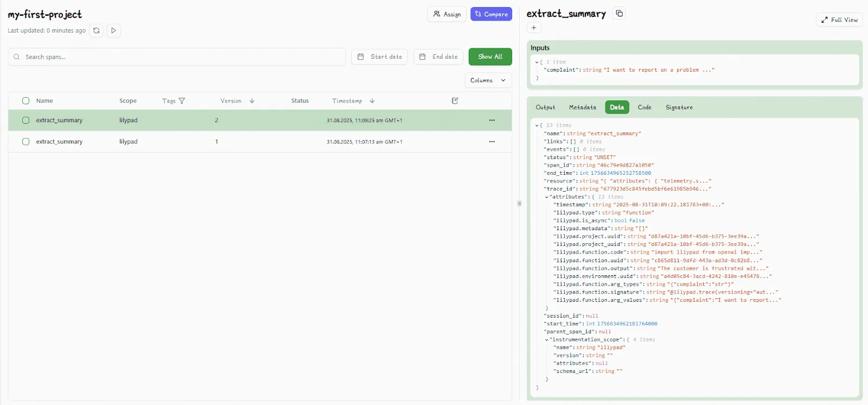Viewport: 868px width, 405px height.
Task: Click the play icon near Last updated
Action: coord(113,30)
